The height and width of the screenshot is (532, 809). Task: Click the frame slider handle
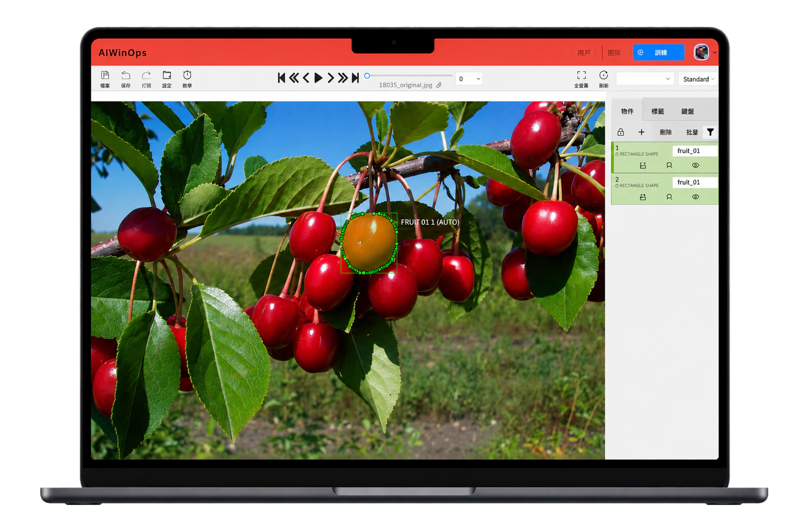click(x=367, y=76)
